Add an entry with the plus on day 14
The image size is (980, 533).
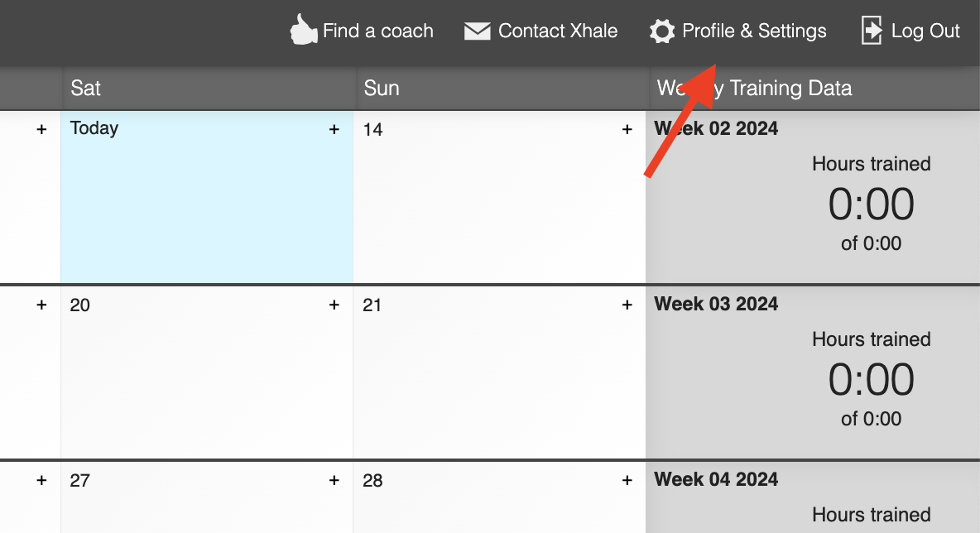(627, 130)
